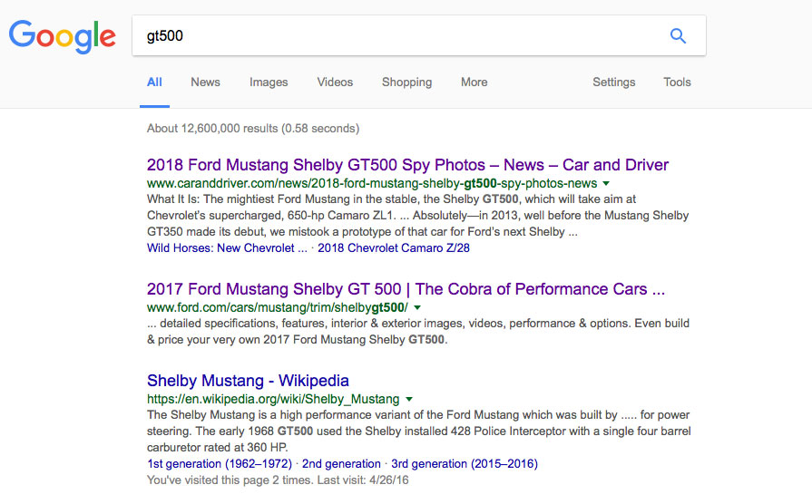Expand the ford.com URL dropdown arrow
The image size is (812, 504).
click(417, 308)
